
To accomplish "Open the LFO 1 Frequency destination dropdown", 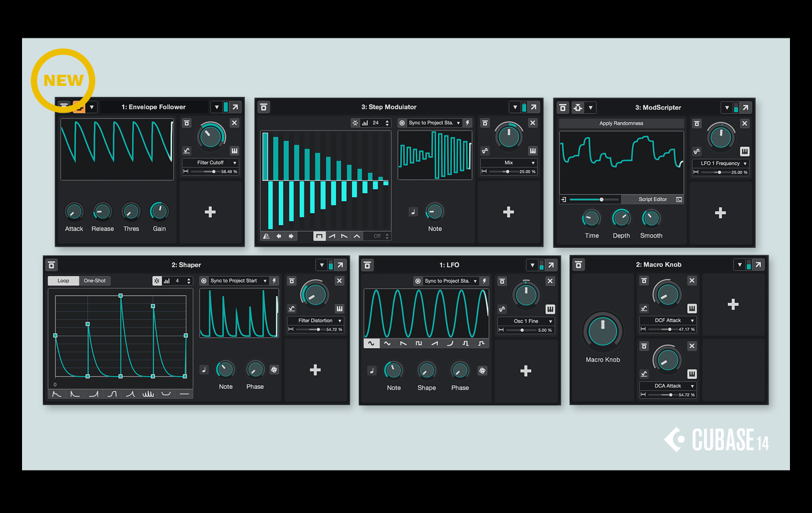I will click(x=720, y=164).
